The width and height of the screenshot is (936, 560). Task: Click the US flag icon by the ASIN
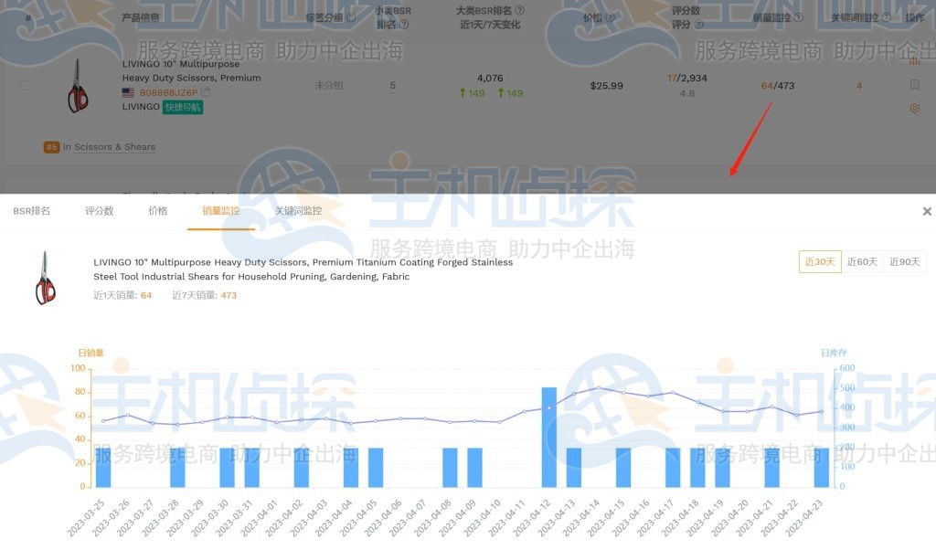[x=128, y=92]
